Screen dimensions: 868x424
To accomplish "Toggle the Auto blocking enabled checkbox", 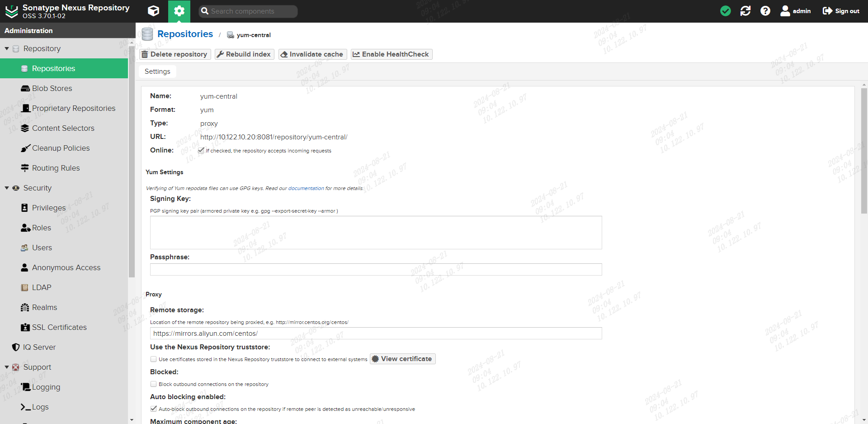I will click(154, 409).
